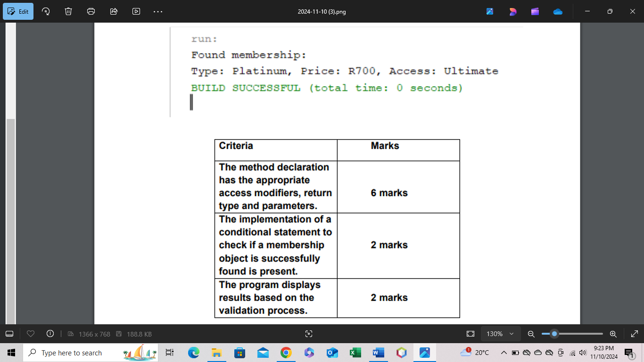
Task: Open file info with the info icon
Action: [50, 334]
